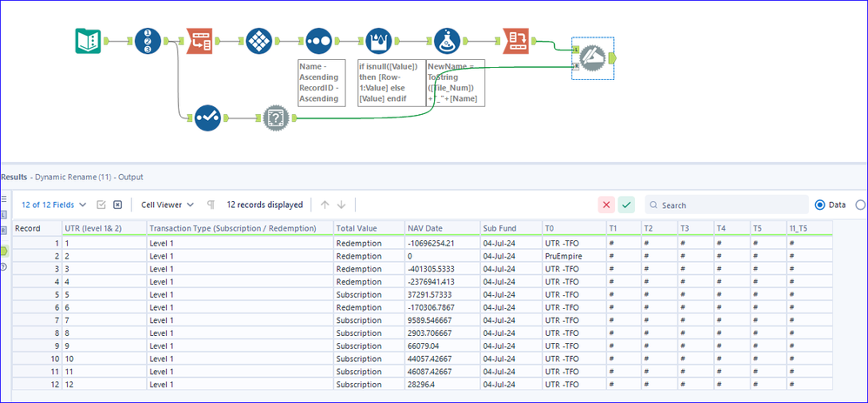
Task: Select the Multi-Row Formula tool
Action: click(x=379, y=41)
